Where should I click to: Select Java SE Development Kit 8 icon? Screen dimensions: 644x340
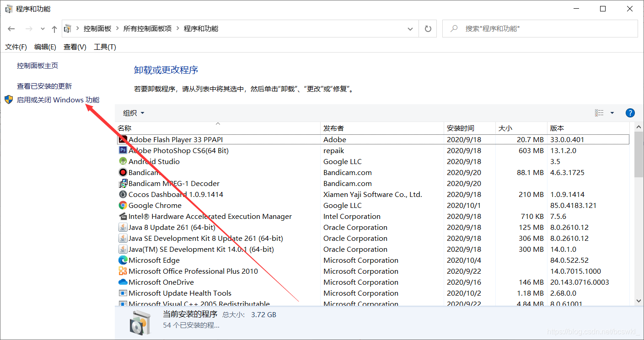point(123,238)
